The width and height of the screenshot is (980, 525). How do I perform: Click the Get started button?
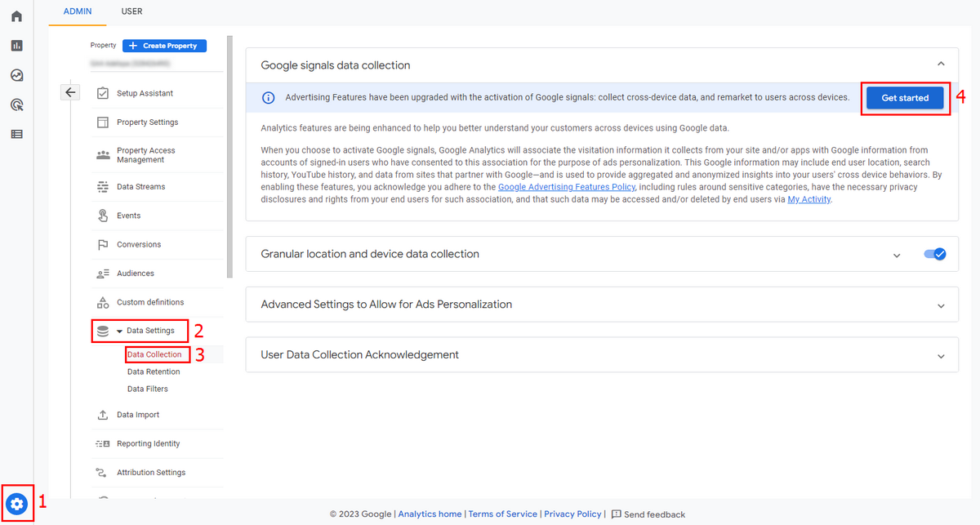point(905,98)
